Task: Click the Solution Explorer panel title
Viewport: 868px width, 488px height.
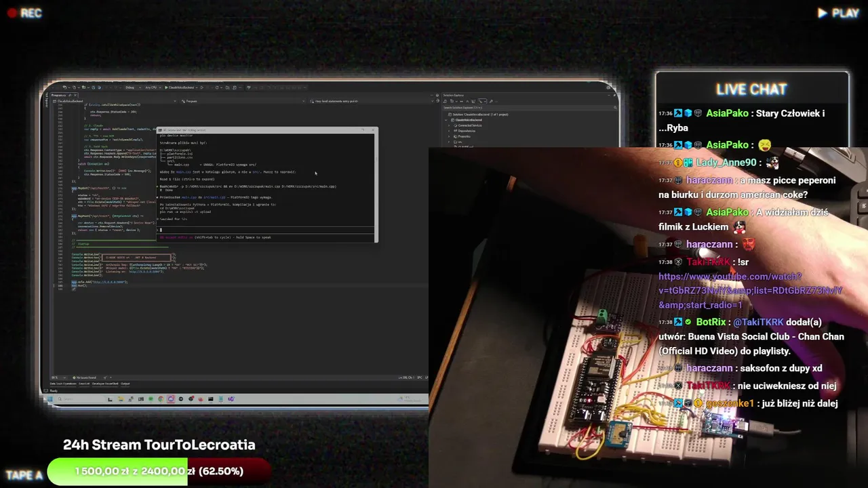Action: pyautogui.click(x=454, y=96)
